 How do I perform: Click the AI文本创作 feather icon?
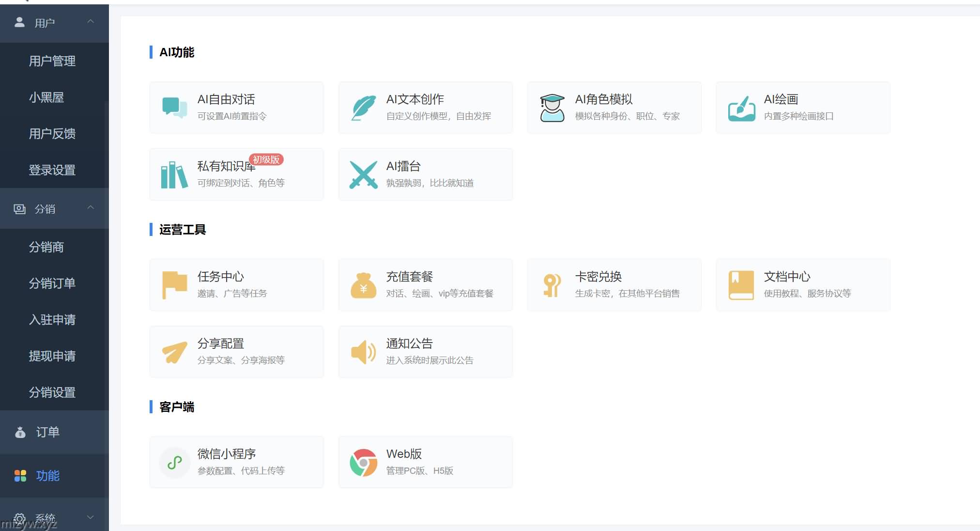pos(363,108)
